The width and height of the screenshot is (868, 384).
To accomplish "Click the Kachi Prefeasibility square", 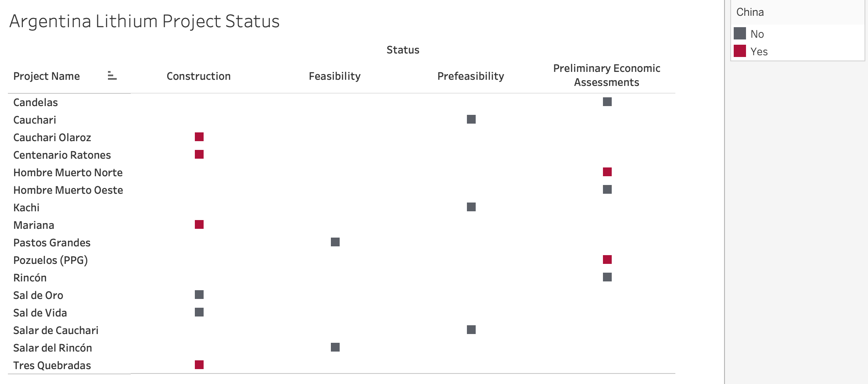I will tap(471, 207).
